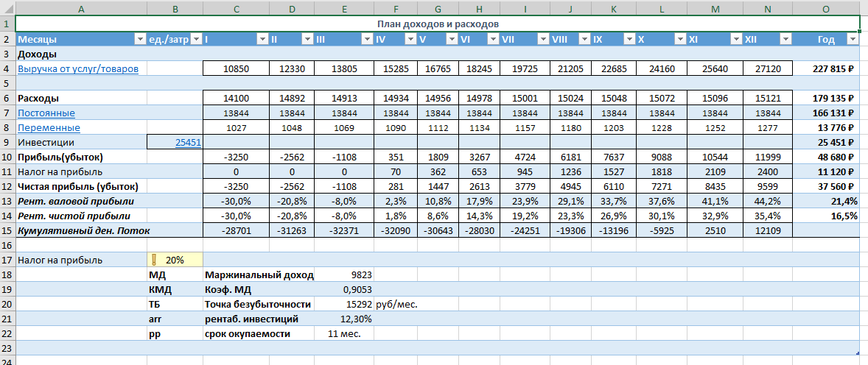Screen dimensions: 868x365
Task: Click the 25451 investment link
Action: coord(188,142)
